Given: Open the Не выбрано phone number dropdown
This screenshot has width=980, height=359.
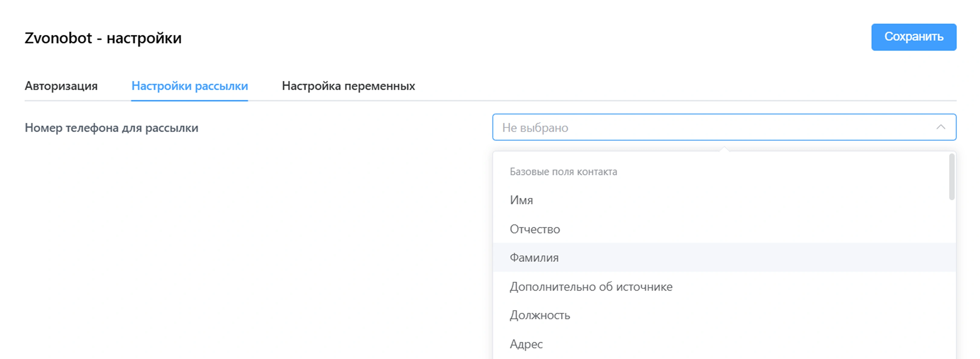Looking at the screenshot, I should 724,127.
